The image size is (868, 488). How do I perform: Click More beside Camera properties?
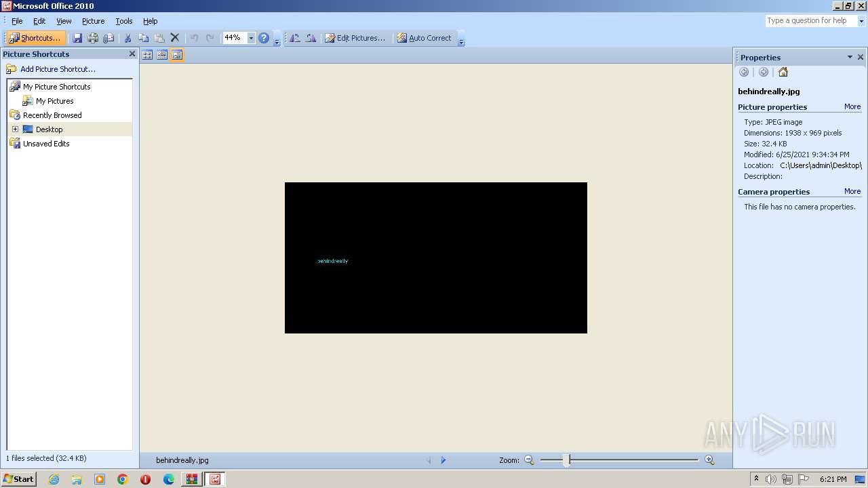tap(852, 191)
